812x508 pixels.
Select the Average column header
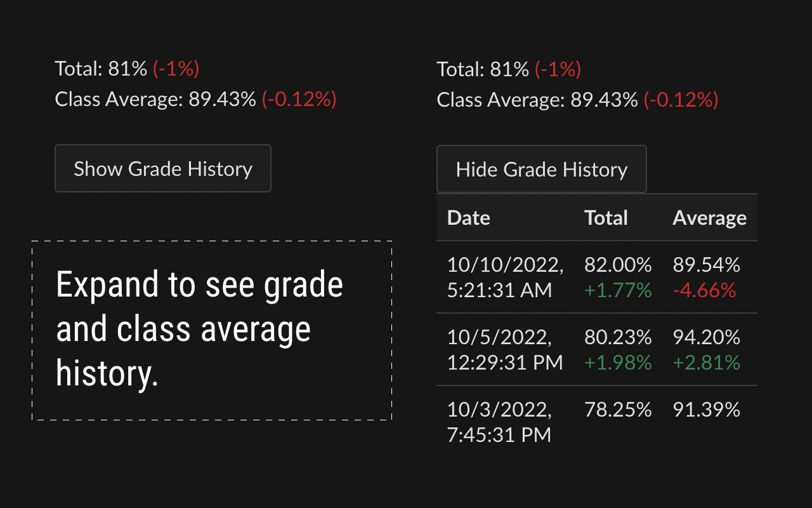click(709, 218)
